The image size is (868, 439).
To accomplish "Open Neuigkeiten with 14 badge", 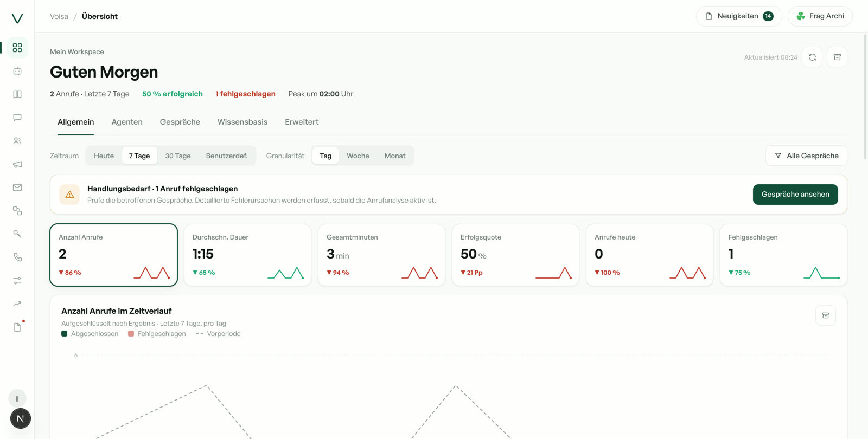I will (739, 16).
